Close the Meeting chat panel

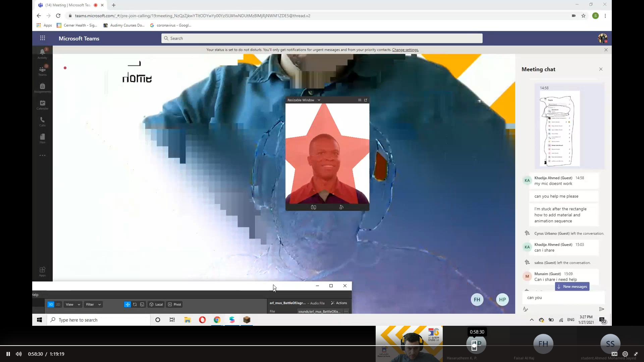(x=601, y=69)
